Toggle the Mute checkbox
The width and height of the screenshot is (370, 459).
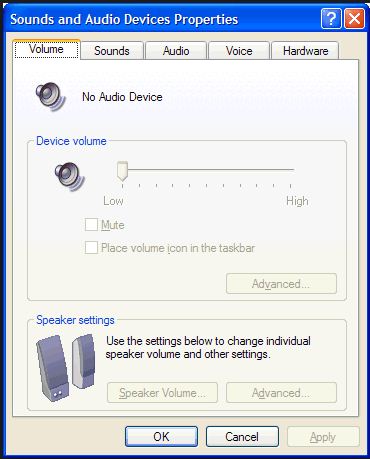91,225
